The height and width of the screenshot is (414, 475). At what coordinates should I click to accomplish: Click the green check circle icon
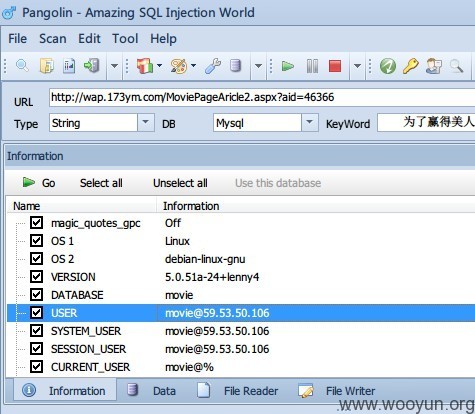click(388, 66)
